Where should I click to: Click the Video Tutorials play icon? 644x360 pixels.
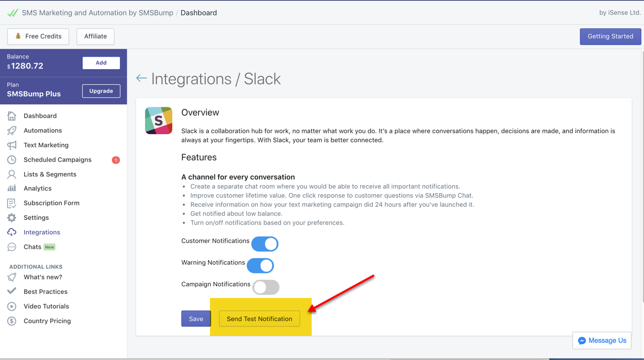12,307
